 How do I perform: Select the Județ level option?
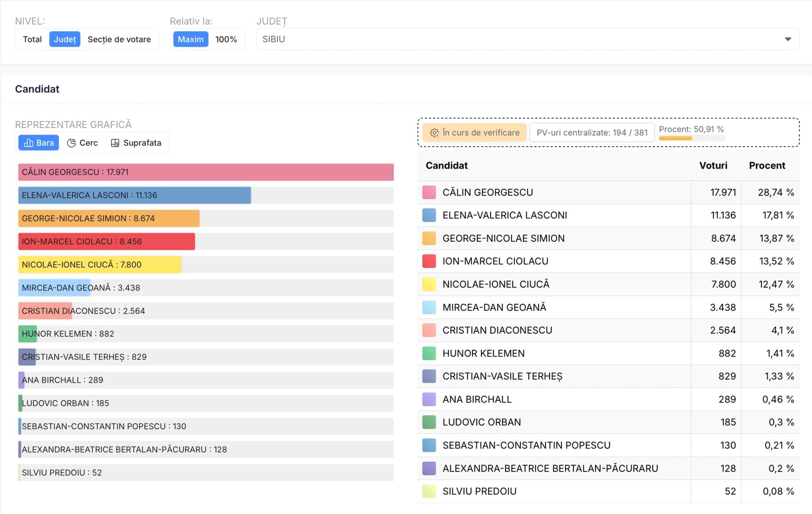pyautogui.click(x=65, y=39)
